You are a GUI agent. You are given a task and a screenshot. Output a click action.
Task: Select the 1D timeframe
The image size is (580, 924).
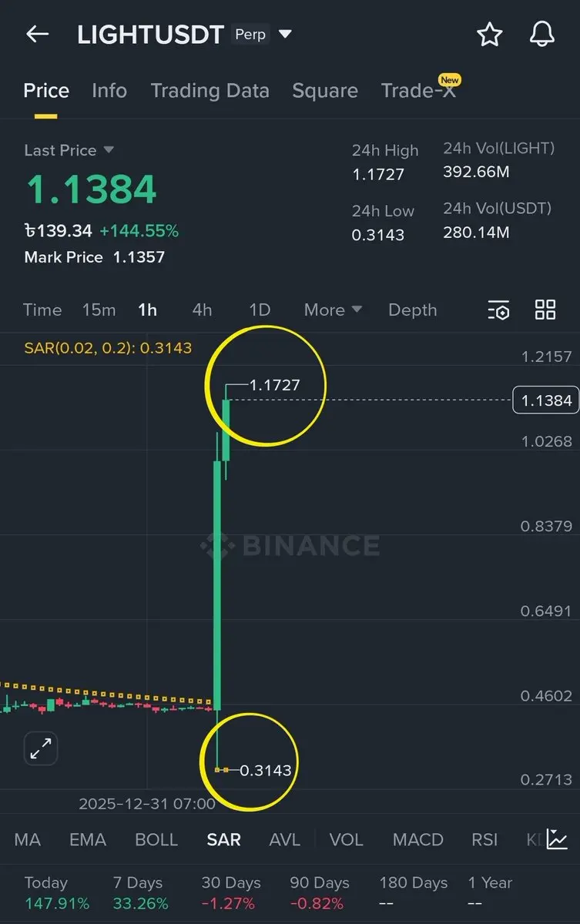point(260,310)
